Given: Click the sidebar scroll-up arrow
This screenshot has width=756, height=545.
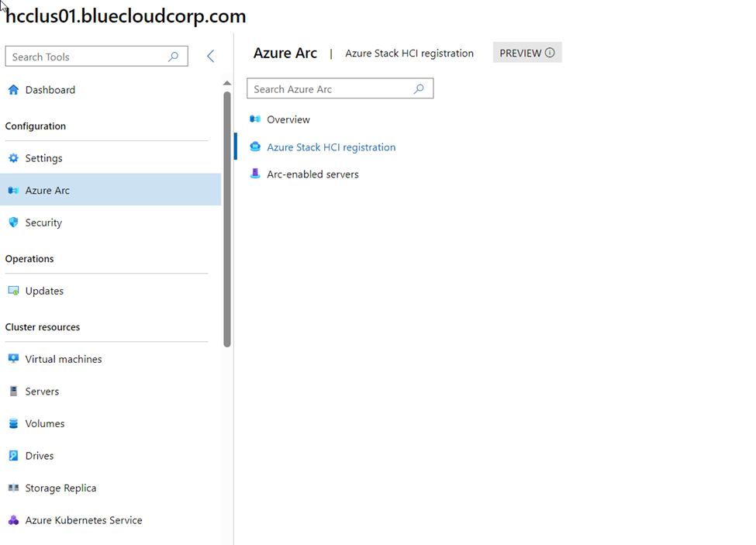Looking at the screenshot, I should pyautogui.click(x=227, y=83).
